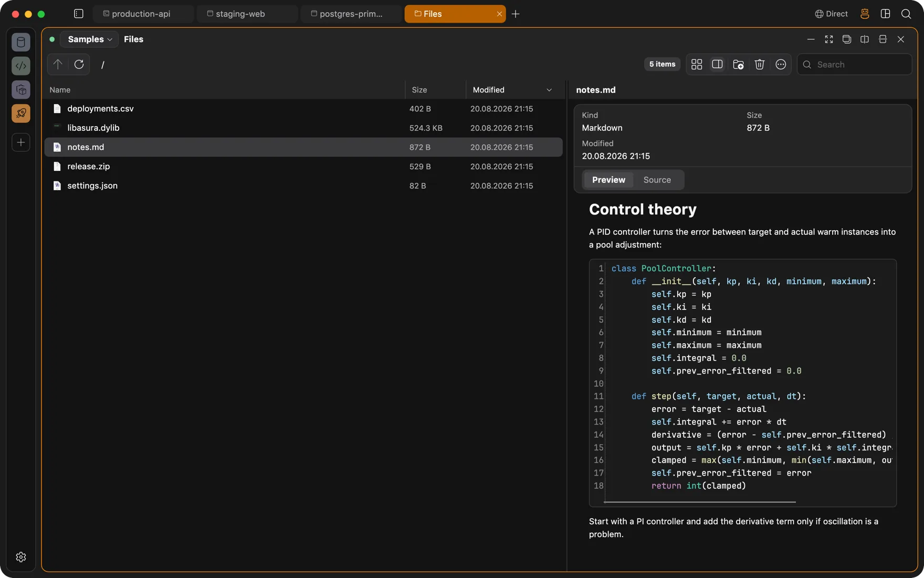Open the more options ellipsis menu
The width and height of the screenshot is (924, 578).
(x=781, y=64)
